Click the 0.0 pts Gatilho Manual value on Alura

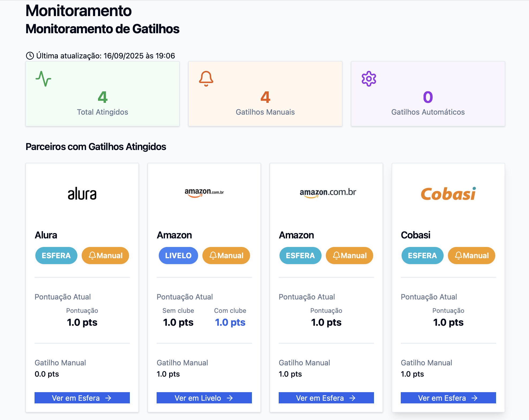47,374
